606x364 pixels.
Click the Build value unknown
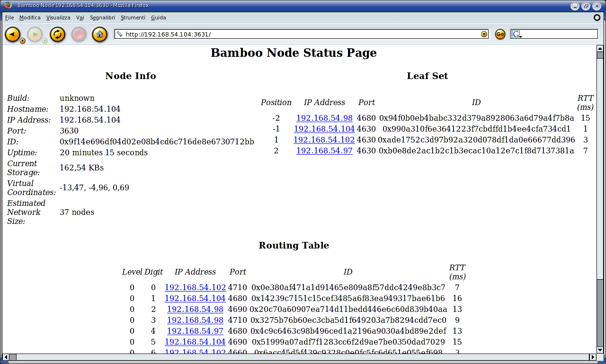[77, 98]
